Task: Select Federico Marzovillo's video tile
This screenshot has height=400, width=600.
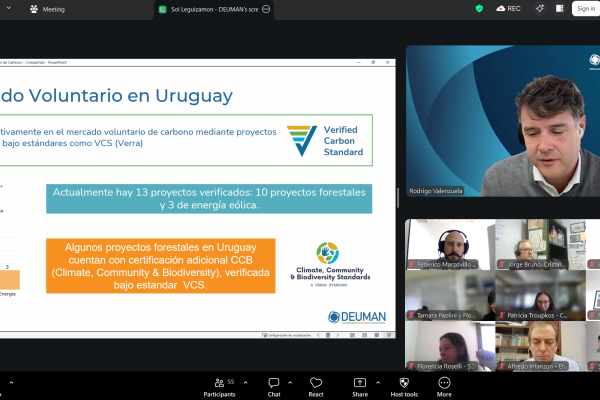Action: click(x=450, y=244)
